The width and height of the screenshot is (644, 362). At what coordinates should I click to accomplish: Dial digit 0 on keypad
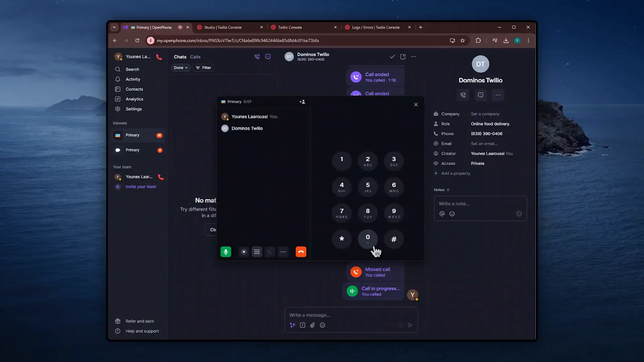pos(368,239)
